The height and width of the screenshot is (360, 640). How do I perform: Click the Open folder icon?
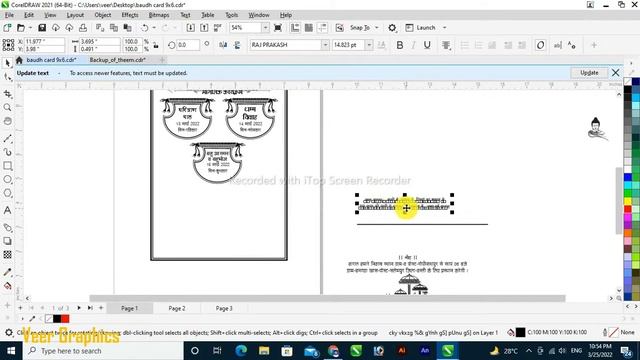20,28
